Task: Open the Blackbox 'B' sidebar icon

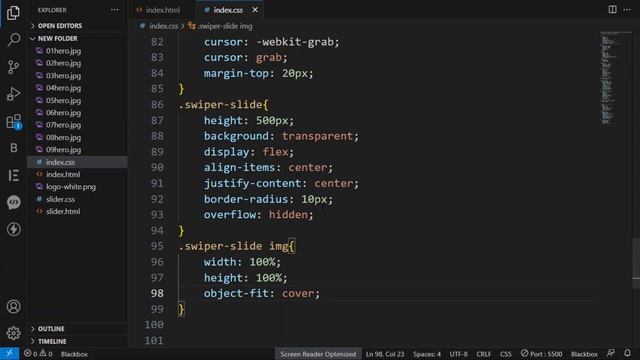Action: click(x=13, y=148)
